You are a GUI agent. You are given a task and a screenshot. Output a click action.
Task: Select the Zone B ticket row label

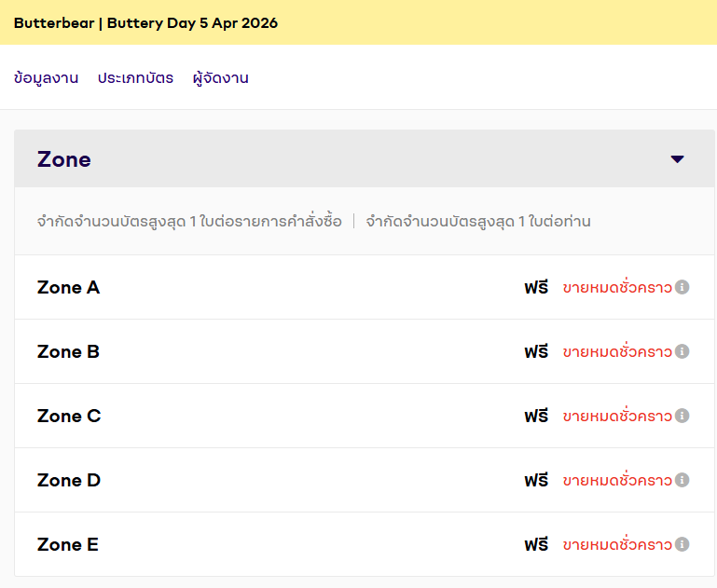(69, 352)
